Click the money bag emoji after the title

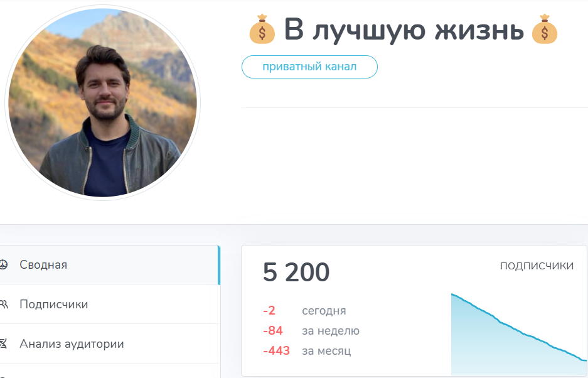click(x=543, y=30)
